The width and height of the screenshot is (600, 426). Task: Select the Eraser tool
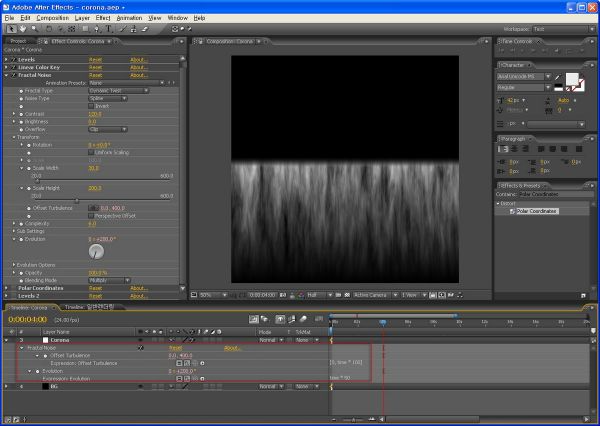[x=145, y=29]
